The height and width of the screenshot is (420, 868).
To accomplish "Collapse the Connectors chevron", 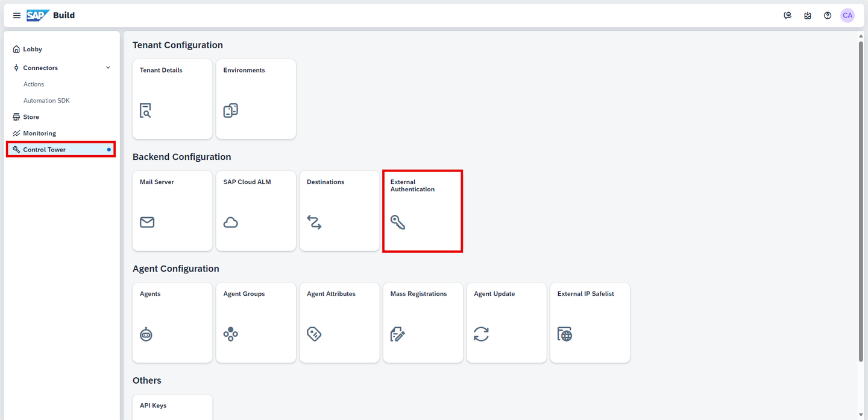I will pos(108,68).
